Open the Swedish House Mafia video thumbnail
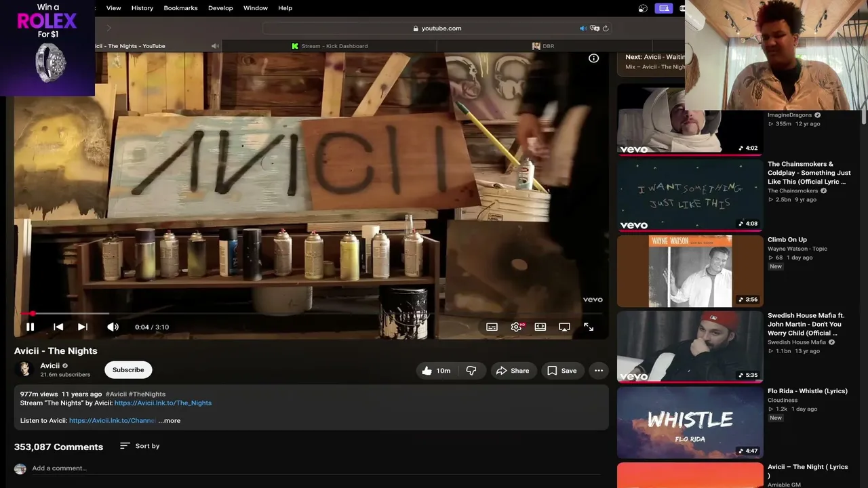The image size is (868, 488). click(x=690, y=346)
